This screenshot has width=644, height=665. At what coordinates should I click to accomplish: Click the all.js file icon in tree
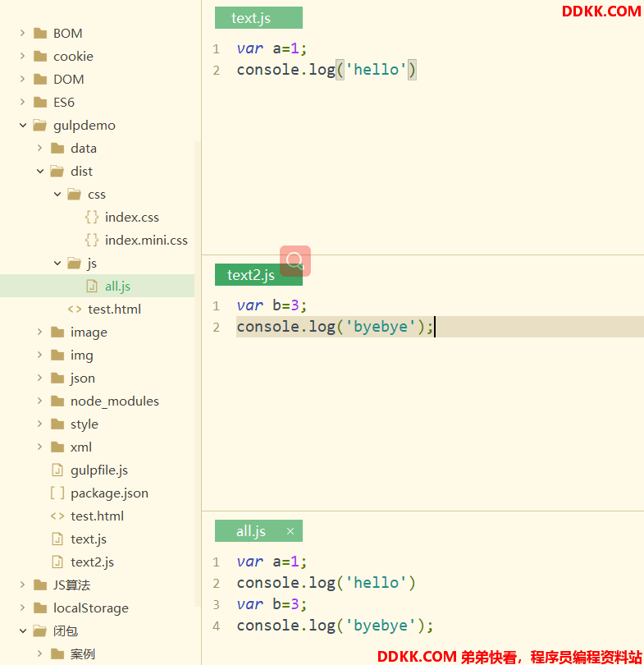click(x=92, y=286)
